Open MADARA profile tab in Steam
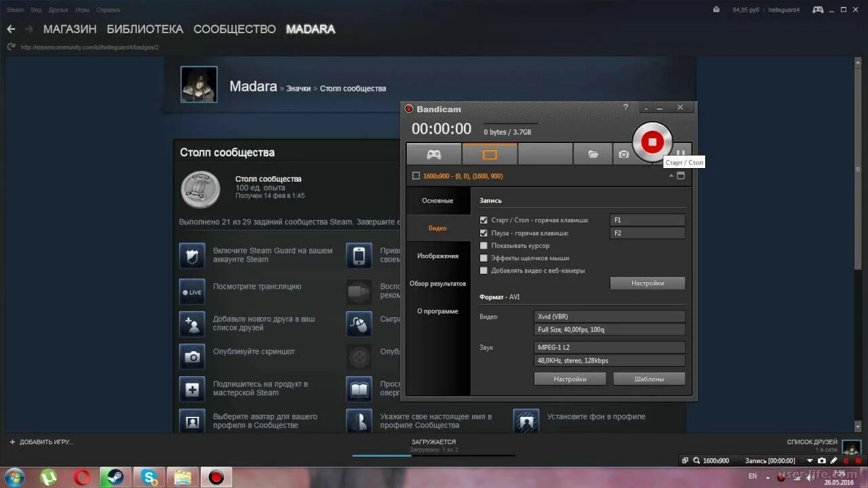This screenshot has height=488, width=868. pyautogui.click(x=311, y=29)
